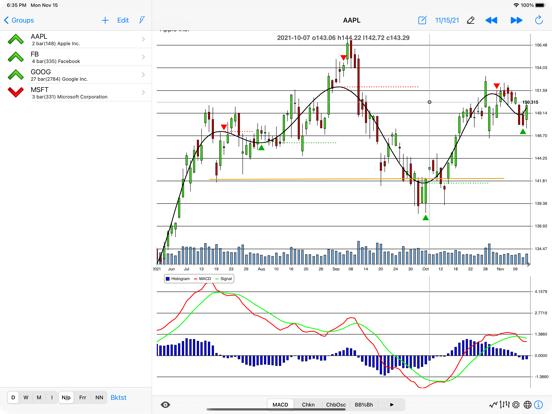Select the GOOG Google Inc. row
This screenshot has width=552, height=414.
point(76,75)
